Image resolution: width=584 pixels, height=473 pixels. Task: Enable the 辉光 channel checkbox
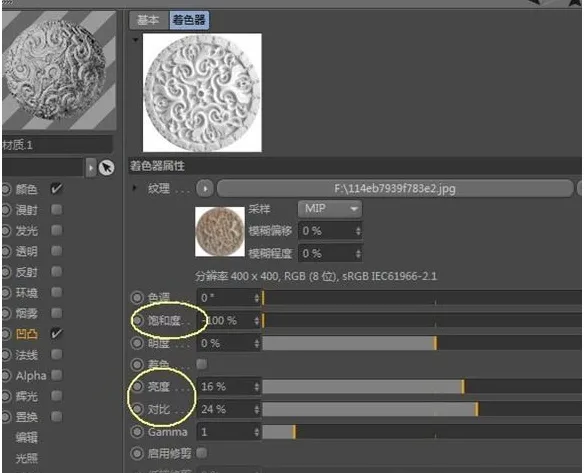coord(56,396)
